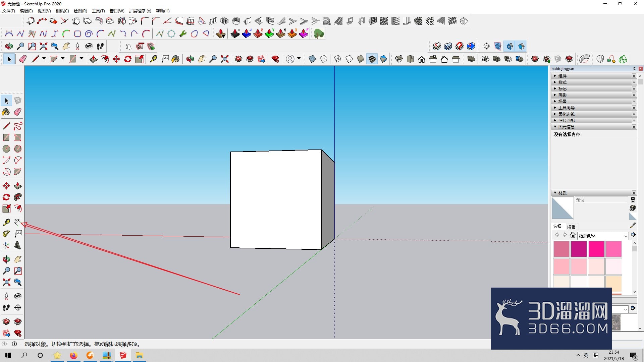Click the 预设 material name field

coord(601,200)
